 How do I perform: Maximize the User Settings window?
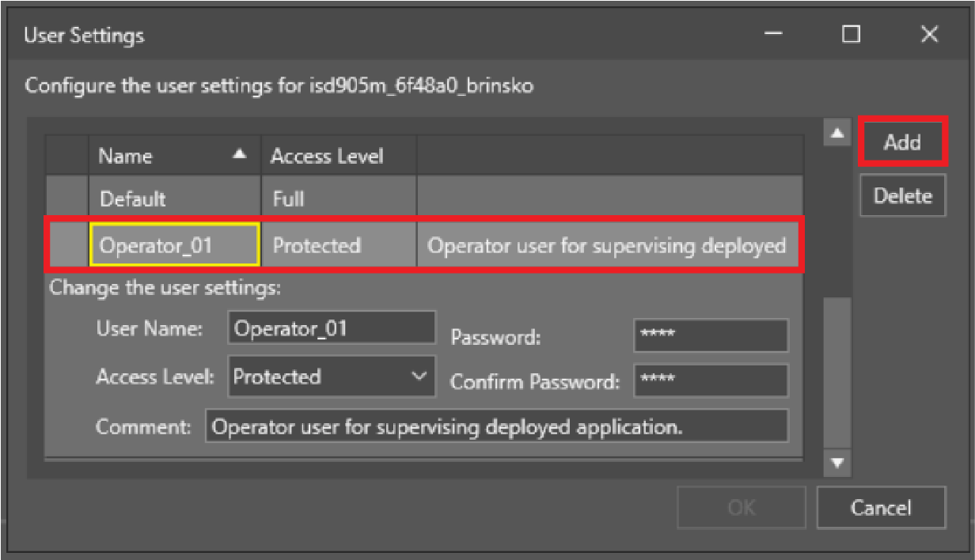pyautogui.click(x=851, y=35)
